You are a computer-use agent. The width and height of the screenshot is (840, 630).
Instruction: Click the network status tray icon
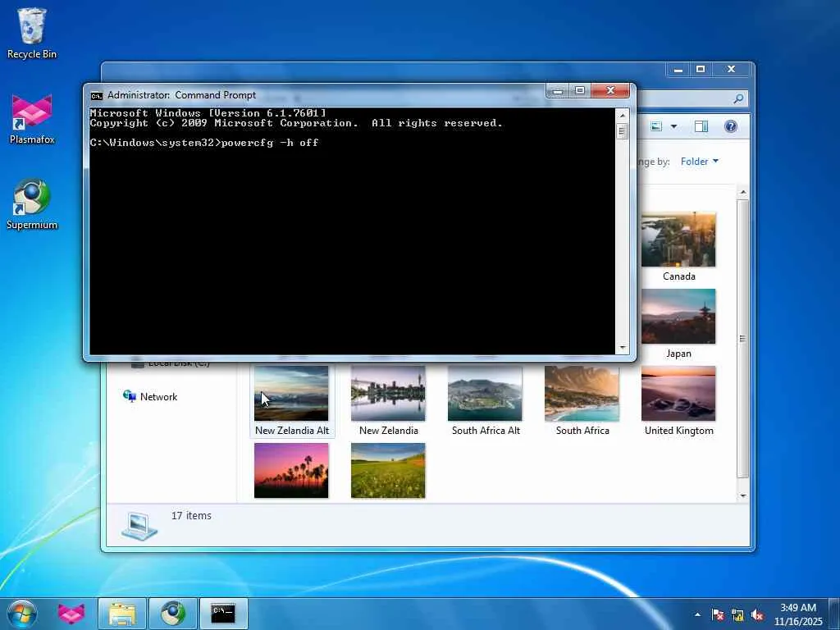coord(737,614)
